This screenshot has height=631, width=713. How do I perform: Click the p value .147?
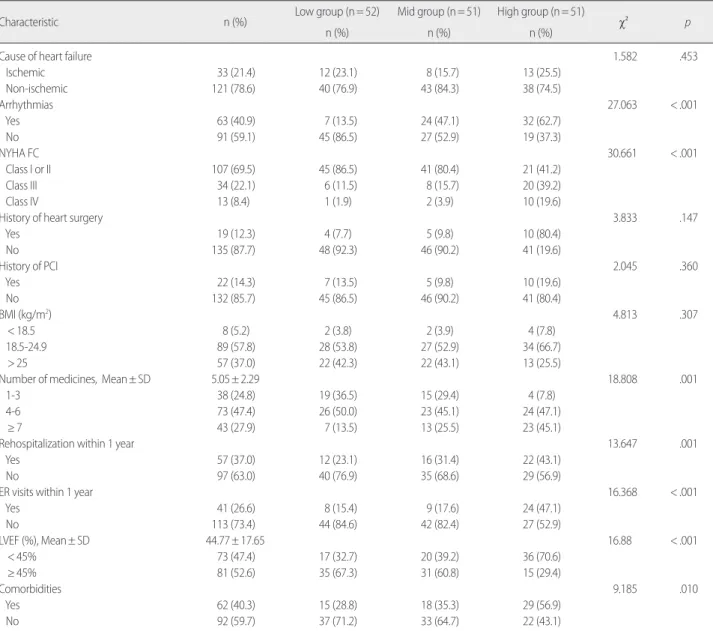pos(688,218)
